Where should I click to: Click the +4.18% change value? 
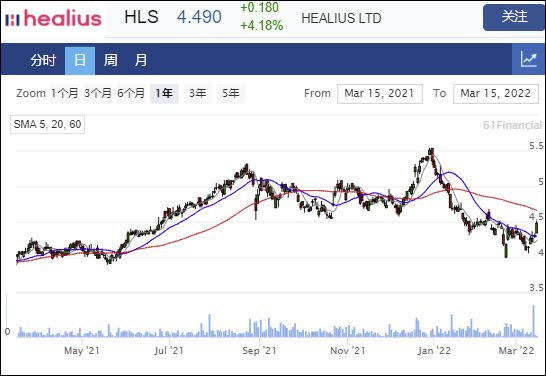(262, 25)
